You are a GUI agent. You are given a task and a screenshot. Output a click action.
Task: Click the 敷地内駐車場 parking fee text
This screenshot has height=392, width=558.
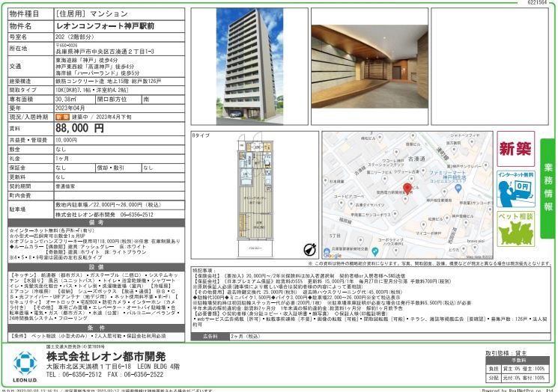pos(108,205)
